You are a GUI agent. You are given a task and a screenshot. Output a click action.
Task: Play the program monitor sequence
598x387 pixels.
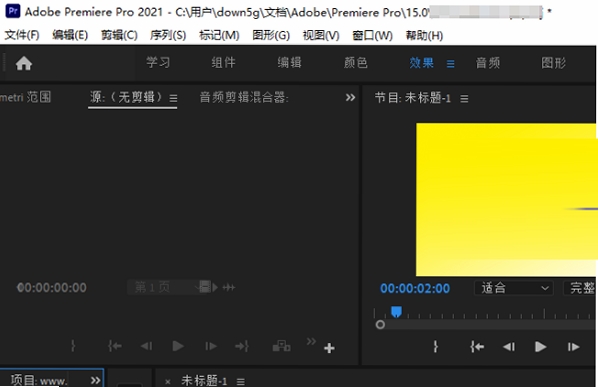click(540, 347)
